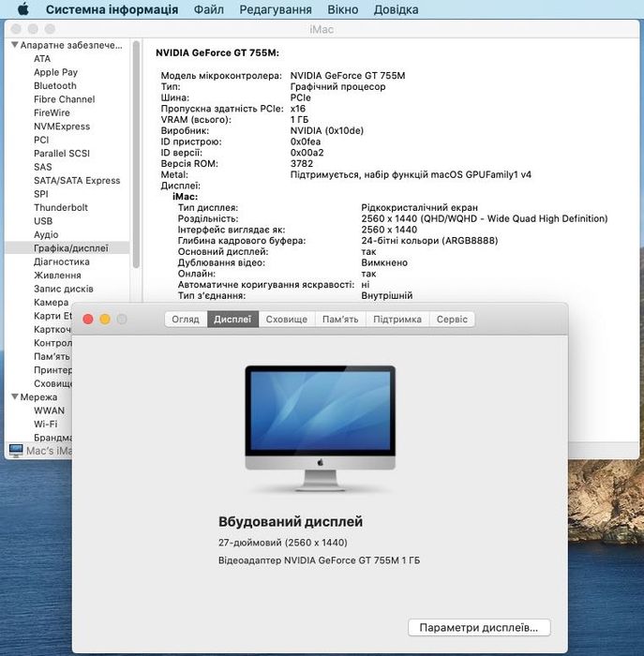Click the iMac display illustration
The image size is (644, 656).
click(x=320, y=428)
